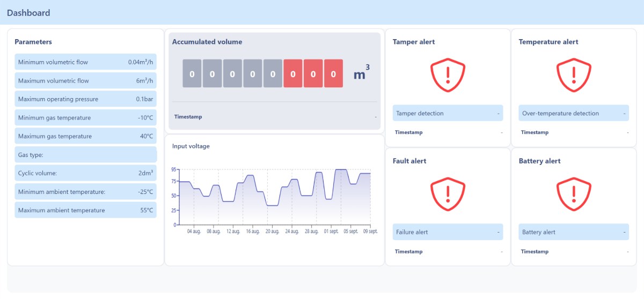Click the Battery alert Timestamp label
The width and height of the screenshot is (644, 299).
(535, 251)
